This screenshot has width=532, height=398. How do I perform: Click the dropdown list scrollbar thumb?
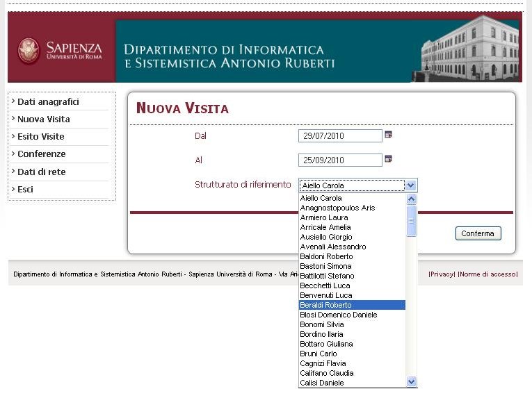(411, 221)
